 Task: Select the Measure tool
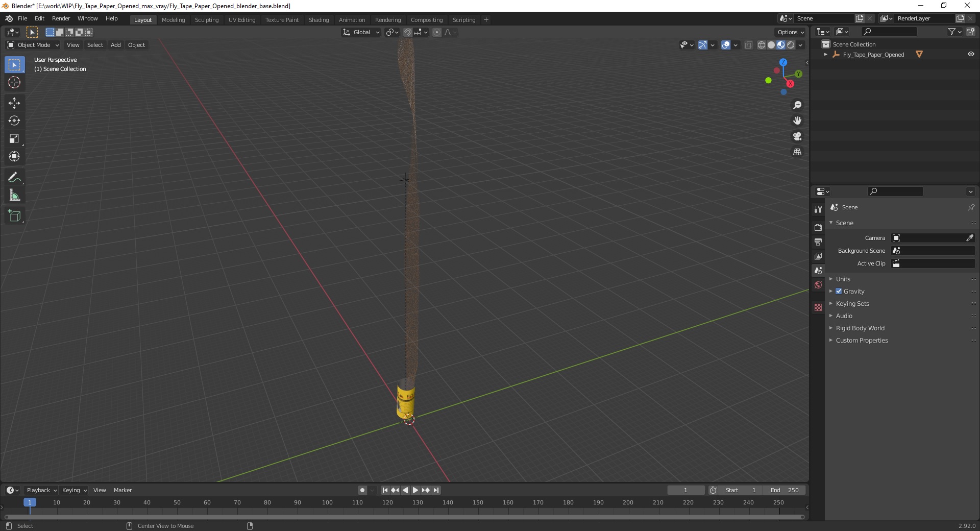(14, 196)
